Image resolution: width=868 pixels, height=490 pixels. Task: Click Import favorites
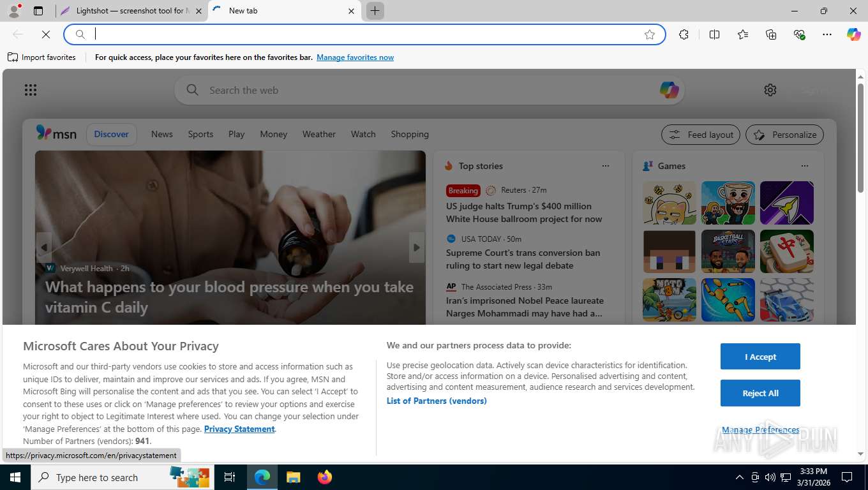click(42, 57)
